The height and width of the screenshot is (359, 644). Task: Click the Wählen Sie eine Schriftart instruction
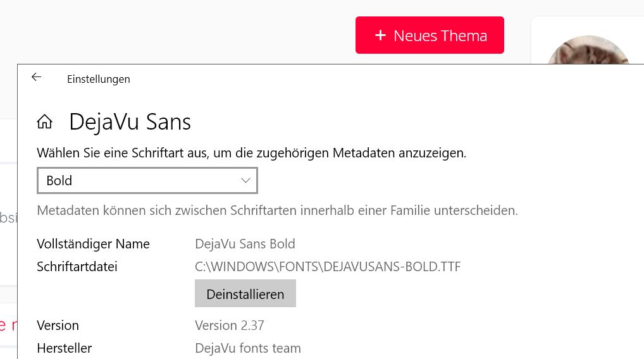click(251, 153)
